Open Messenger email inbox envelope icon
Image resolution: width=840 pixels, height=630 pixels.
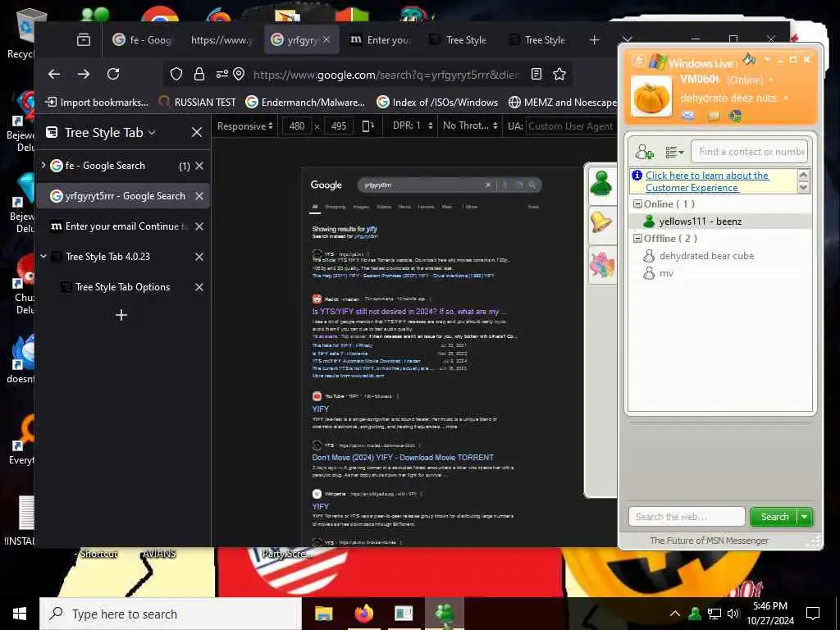[x=688, y=116]
